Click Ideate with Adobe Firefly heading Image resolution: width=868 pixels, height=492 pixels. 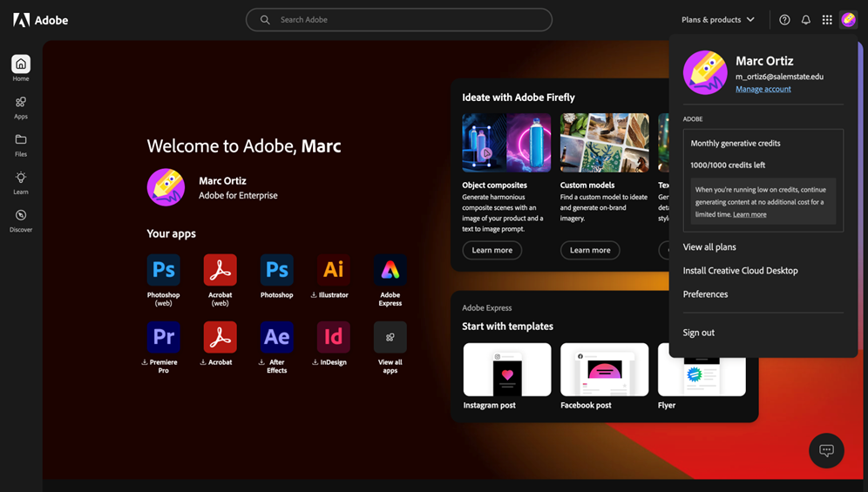(x=519, y=98)
